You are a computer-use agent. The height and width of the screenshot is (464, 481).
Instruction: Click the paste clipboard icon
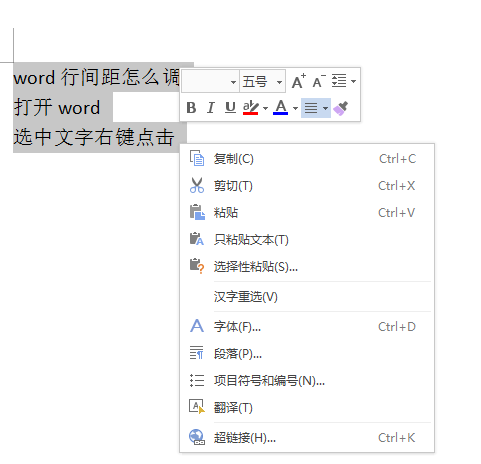(197, 212)
